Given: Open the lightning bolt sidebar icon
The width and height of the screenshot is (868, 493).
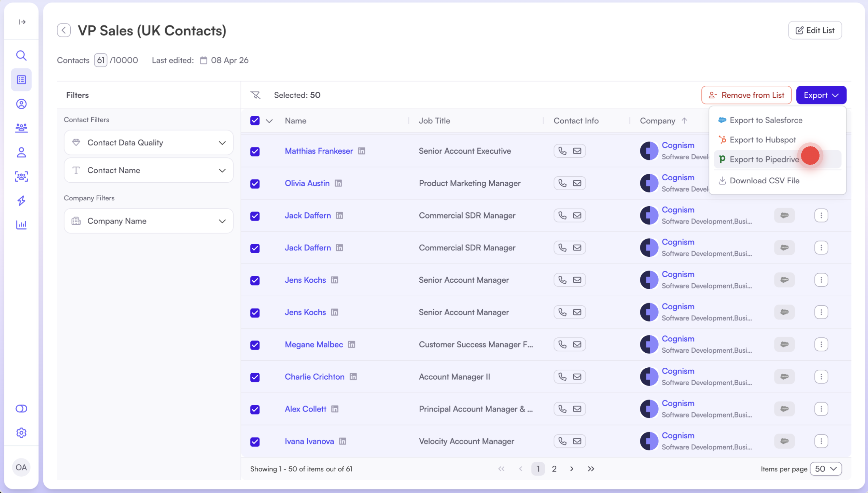Looking at the screenshot, I should coord(21,200).
